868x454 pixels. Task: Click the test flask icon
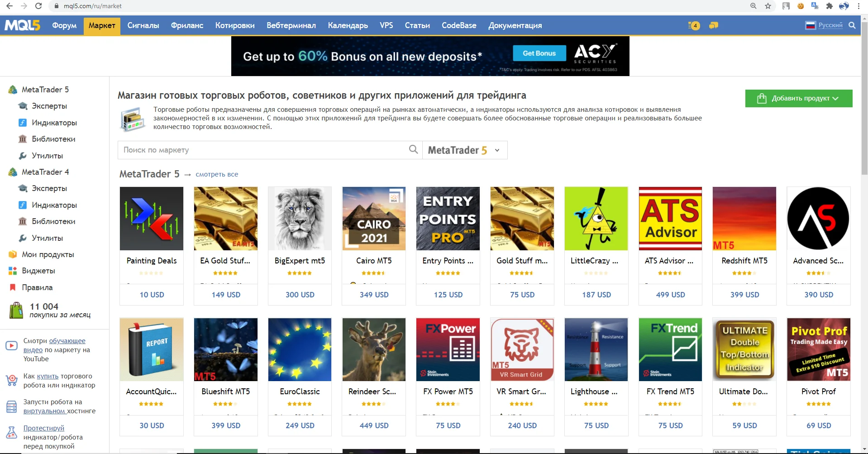click(11, 432)
